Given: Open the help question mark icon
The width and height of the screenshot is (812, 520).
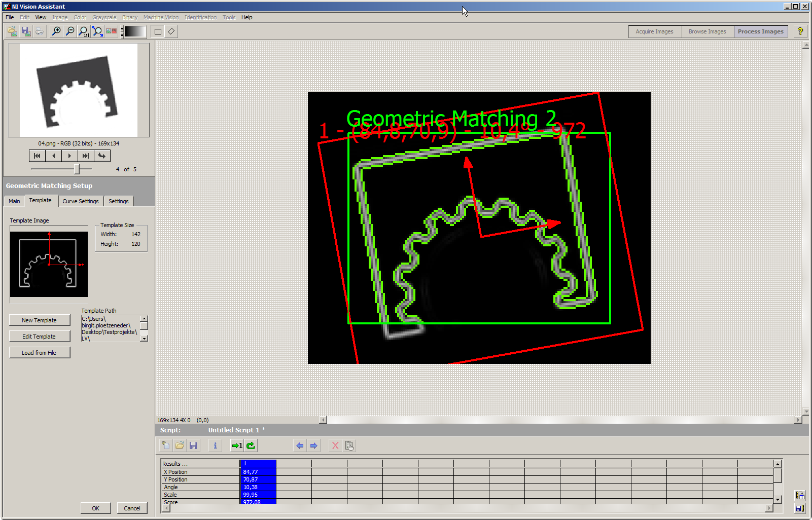Looking at the screenshot, I should pyautogui.click(x=800, y=31).
